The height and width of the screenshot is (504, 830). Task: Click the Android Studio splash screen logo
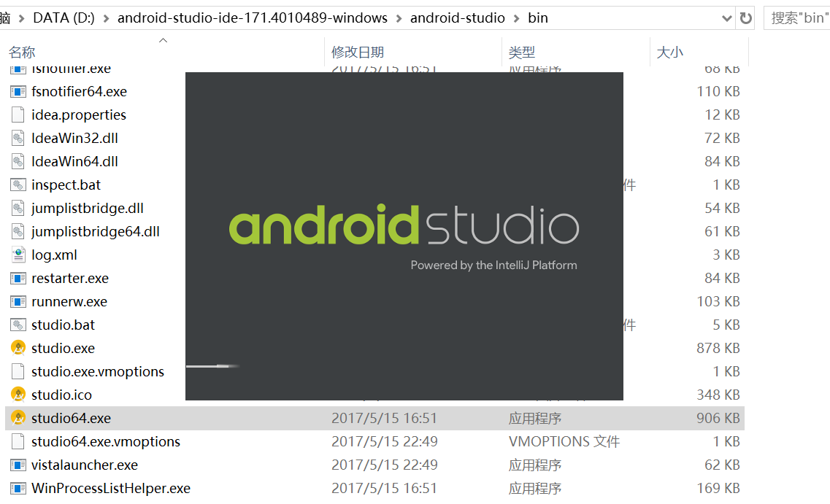click(404, 225)
